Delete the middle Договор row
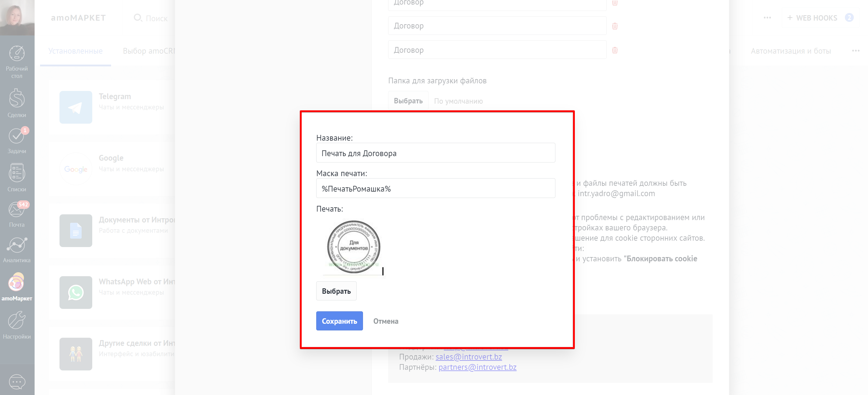This screenshot has width=868, height=395. point(615,26)
